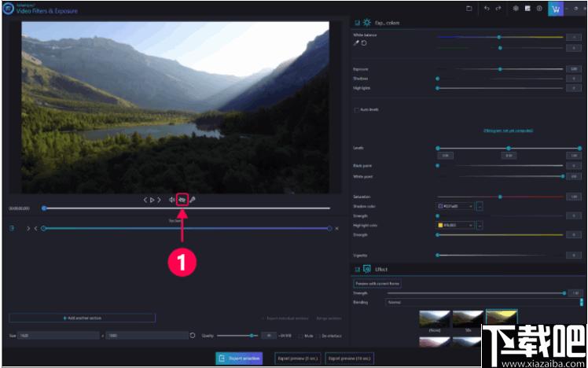Open the Shadow color dropdown
This screenshot has height=368, width=588.
pos(455,206)
